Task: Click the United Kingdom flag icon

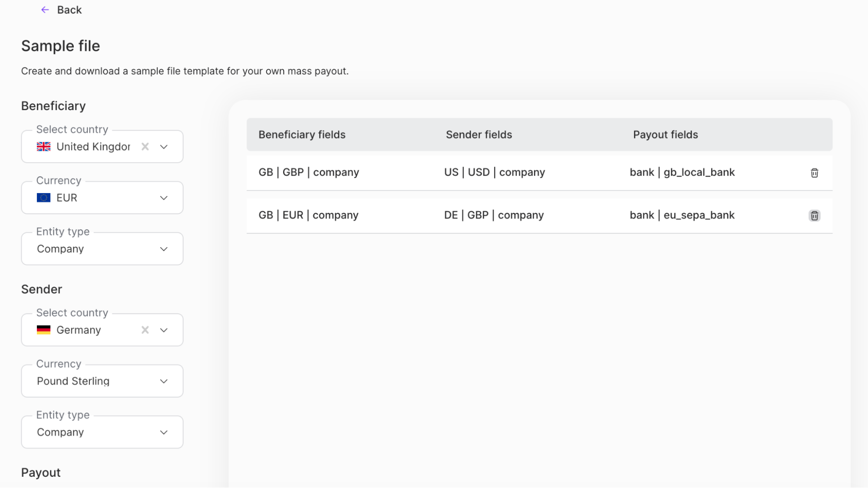Action: point(43,147)
